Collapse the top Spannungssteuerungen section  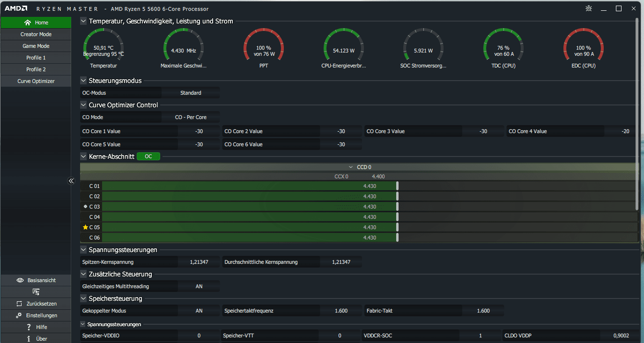coord(83,250)
